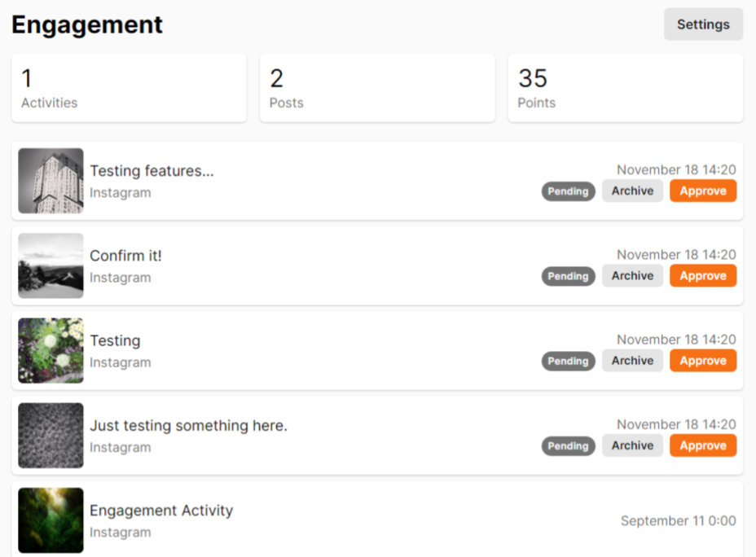Image resolution: width=756 pixels, height=557 pixels.
Task: Archive "Just testing something here." post
Action: point(632,445)
